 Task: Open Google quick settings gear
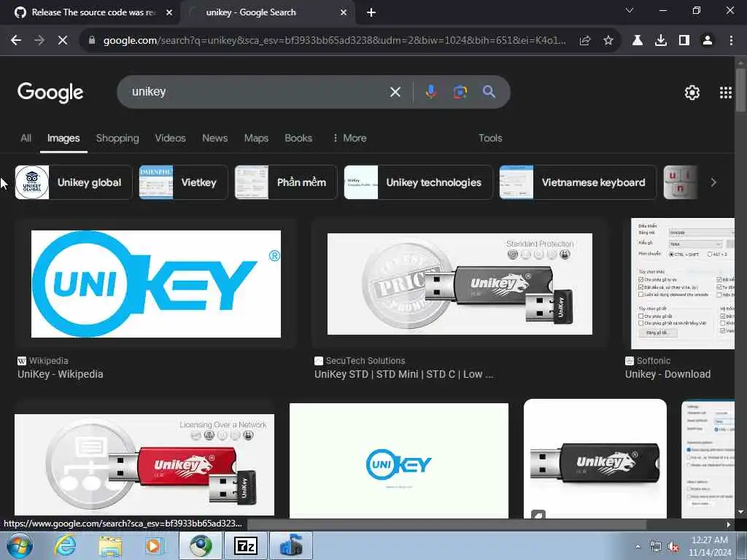point(692,93)
